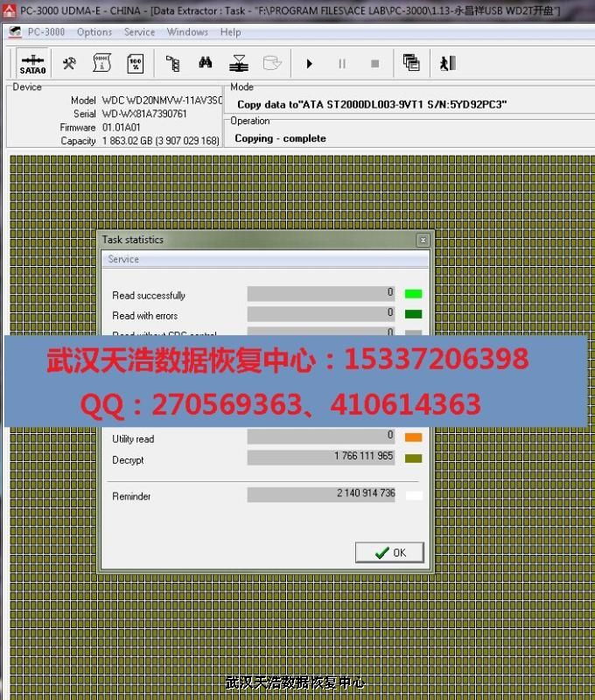This screenshot has width=595, height=700.
Task: Click the SATA0 port selection icon
Action: click(x=32, y=64)
